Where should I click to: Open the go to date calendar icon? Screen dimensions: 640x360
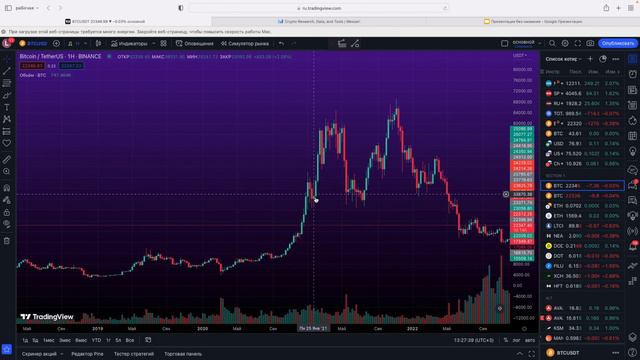pyautogui.click(x=148, y=340)
